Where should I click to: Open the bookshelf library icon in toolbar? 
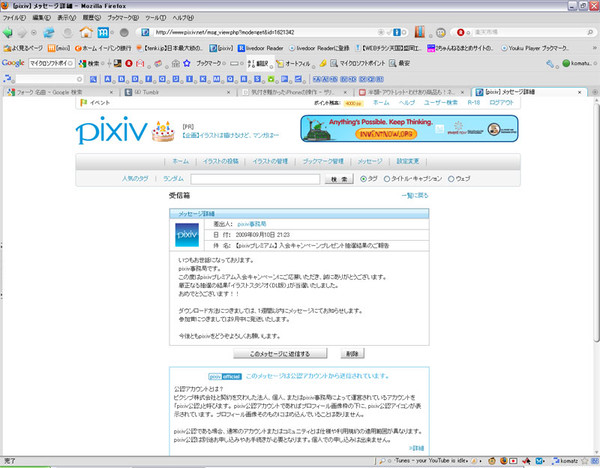tap(420, 32)
